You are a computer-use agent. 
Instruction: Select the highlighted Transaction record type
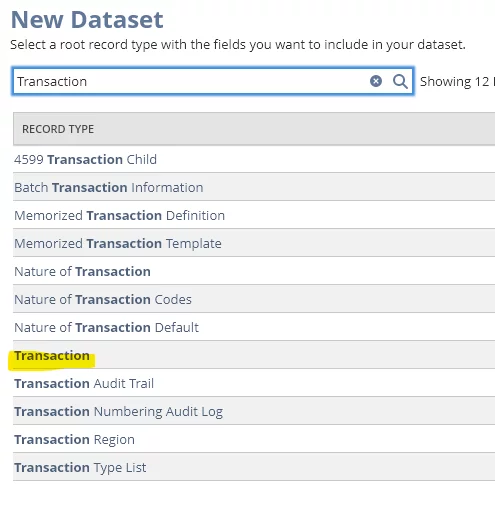click(x=52, y=356)
